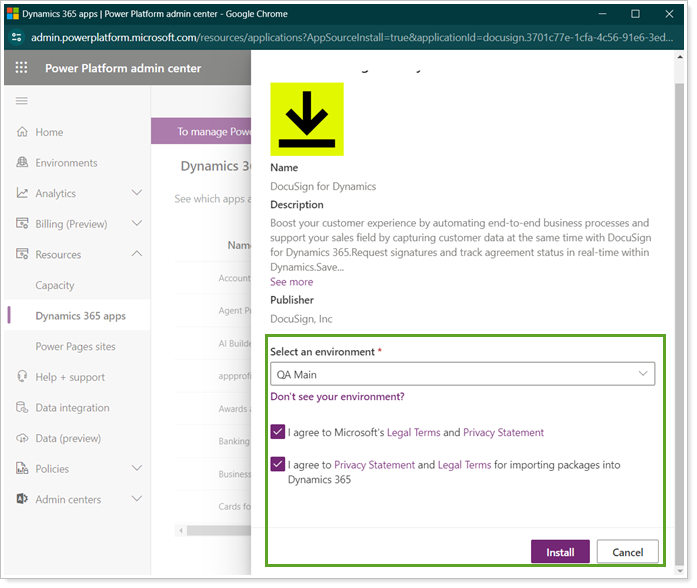
Task: Open the app launcher waffle icon
Action: [x=22, y=68]
